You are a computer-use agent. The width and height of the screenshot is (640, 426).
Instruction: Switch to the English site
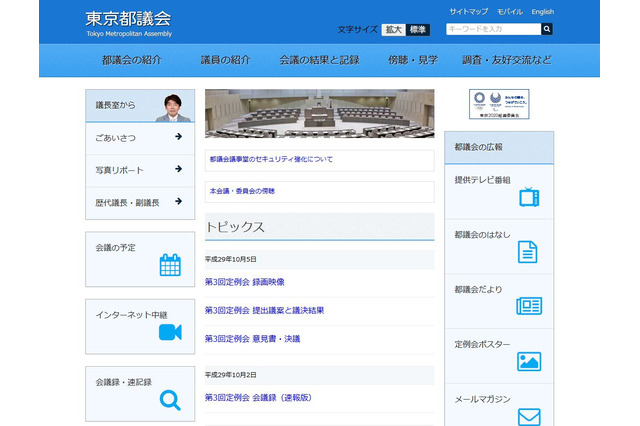tap(542, 11)
